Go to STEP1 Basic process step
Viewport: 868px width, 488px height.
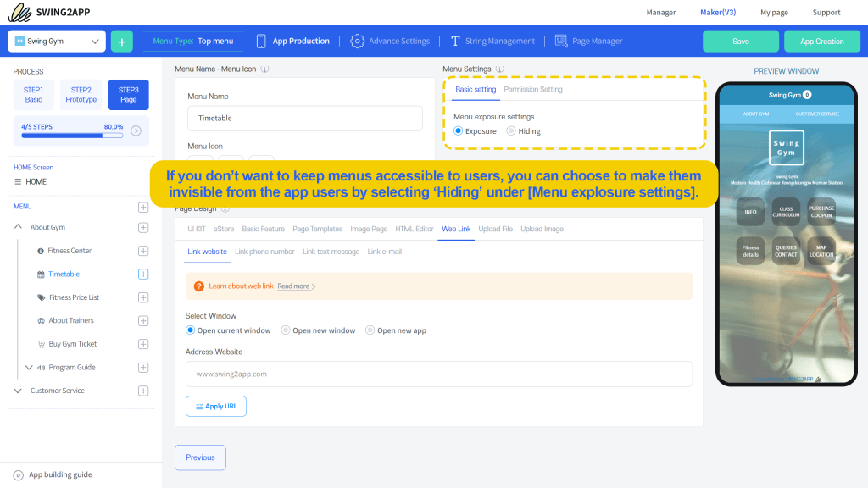(33, 95)
